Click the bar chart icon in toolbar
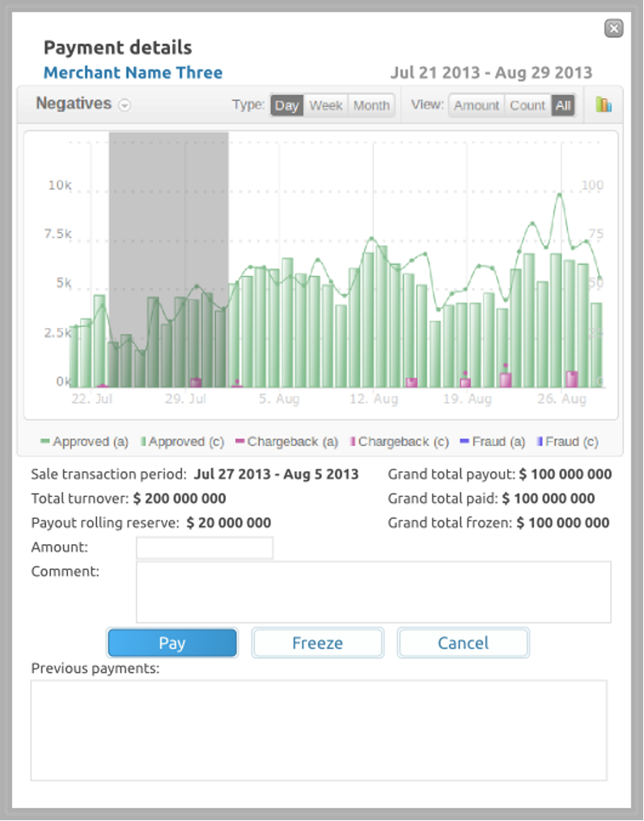Image resolution: width=644 pixels, height=821 pixels. pyautogui.click(x=604, y=104)
